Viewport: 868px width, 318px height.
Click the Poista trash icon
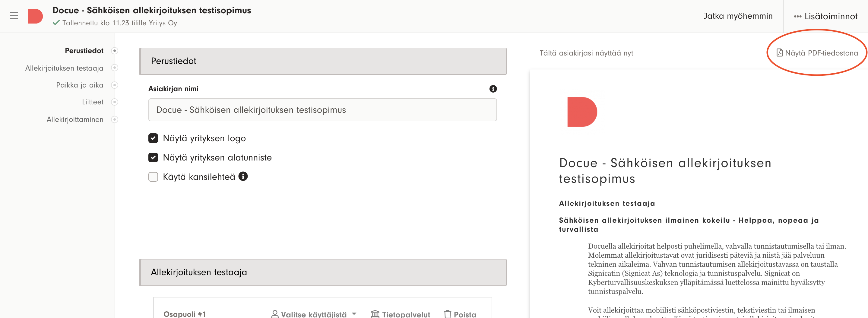tap(447, 314)
